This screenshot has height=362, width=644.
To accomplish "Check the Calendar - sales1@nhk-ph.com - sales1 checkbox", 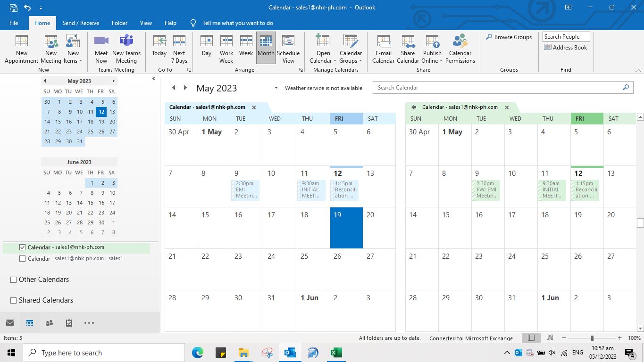I will coord(22,258).
